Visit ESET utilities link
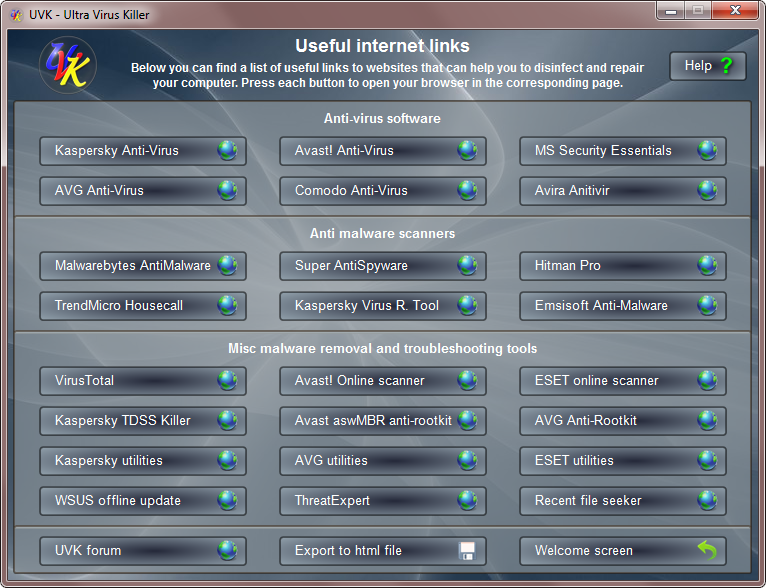The height and width of the screenshot is (588, 766). (622, 461)
